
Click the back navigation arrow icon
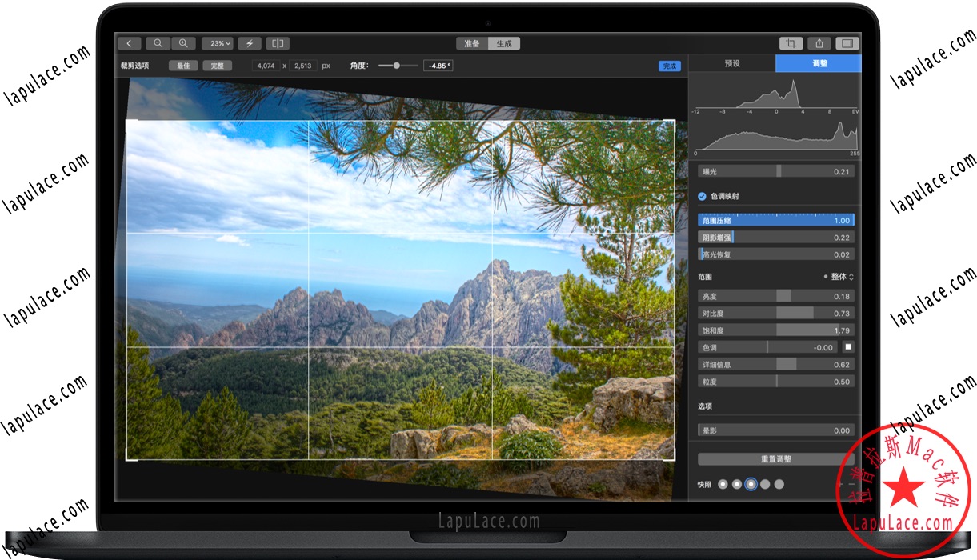129,43
